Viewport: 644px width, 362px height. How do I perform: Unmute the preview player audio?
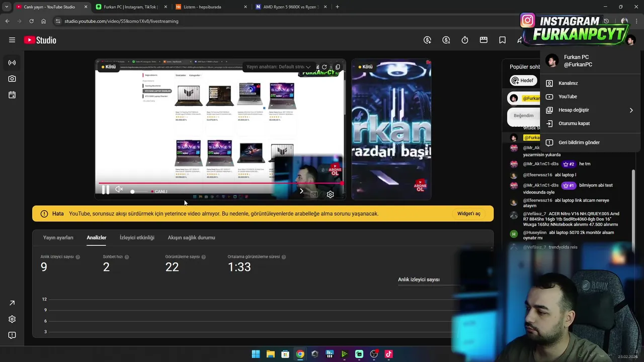[x=119, y=190]
